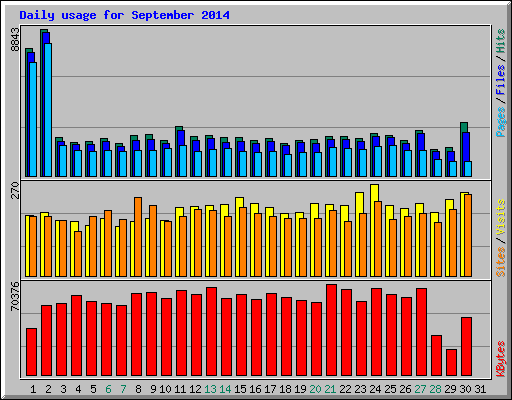This screenshot has height=400, width=512.
Task: Click day 1 label on the x-axis
Action: point(33,389)
